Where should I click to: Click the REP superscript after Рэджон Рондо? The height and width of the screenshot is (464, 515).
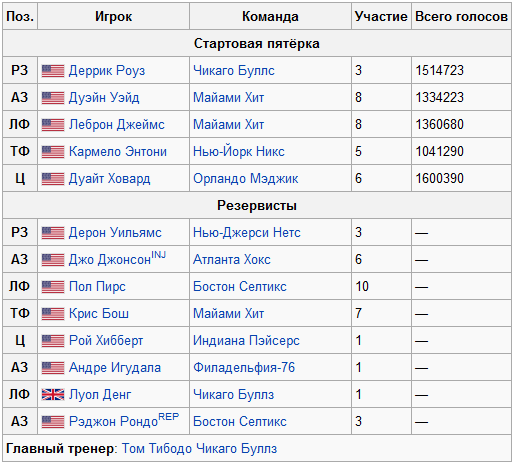coord(169,417)
